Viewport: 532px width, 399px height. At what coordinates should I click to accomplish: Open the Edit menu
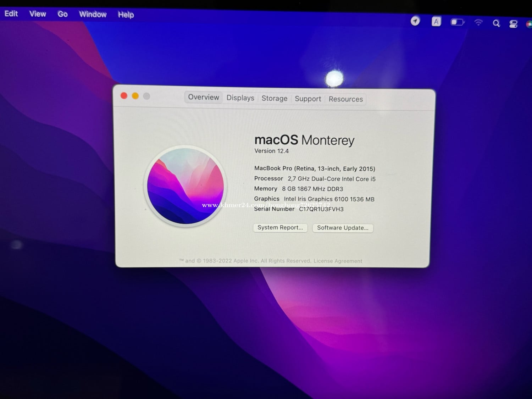(11, 13)
